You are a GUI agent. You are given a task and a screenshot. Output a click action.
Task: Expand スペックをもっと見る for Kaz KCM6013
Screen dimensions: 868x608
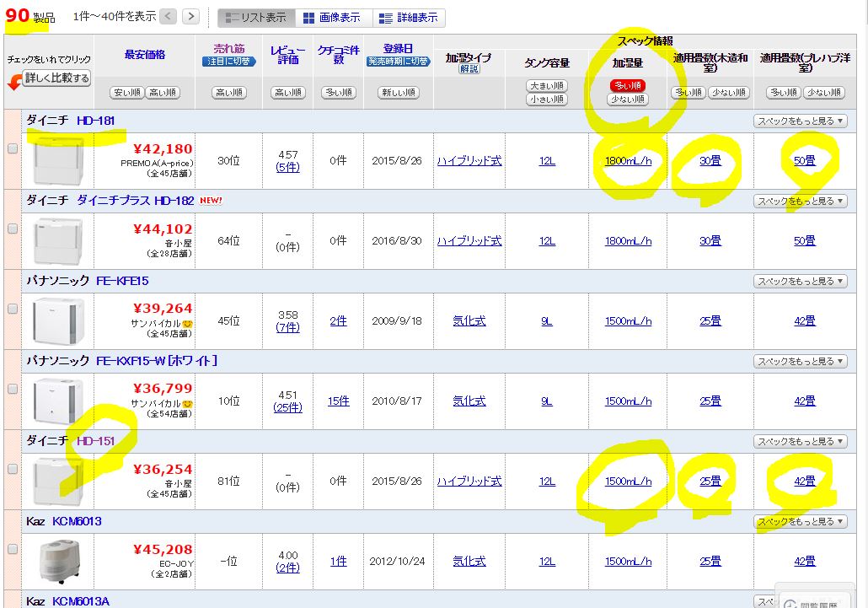point(800,522)
